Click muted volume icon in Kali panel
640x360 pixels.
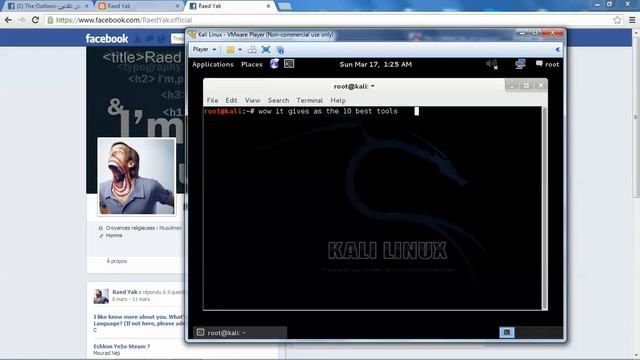click(x=492, y=64)
